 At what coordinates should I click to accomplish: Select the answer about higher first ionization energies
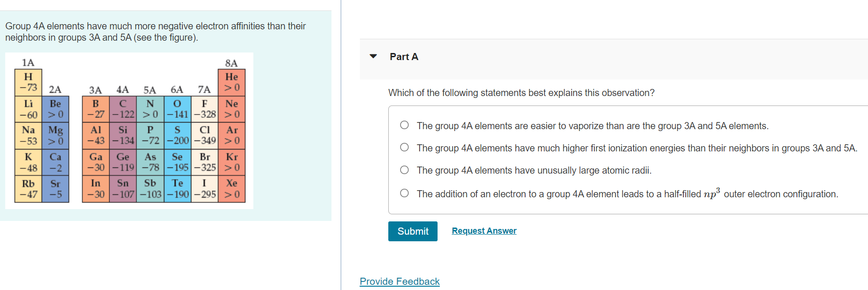click(404, 147)
